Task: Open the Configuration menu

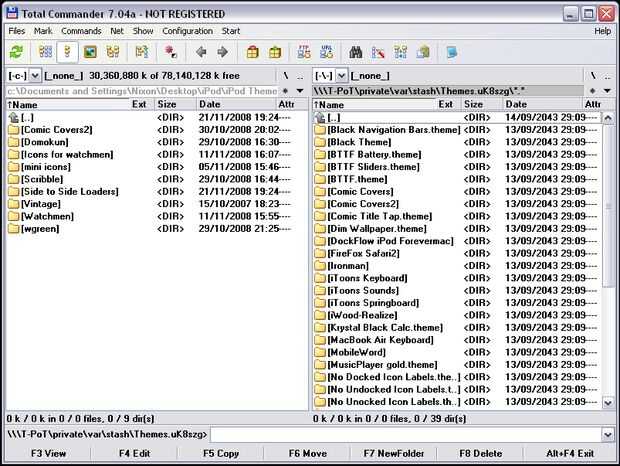Action: click(x=187, y=31)
